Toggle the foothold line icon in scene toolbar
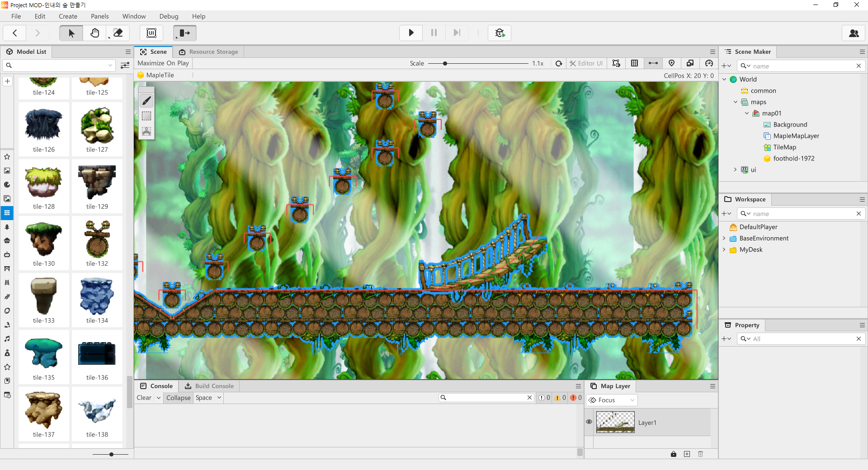868x470 pixels. point(653,63)
